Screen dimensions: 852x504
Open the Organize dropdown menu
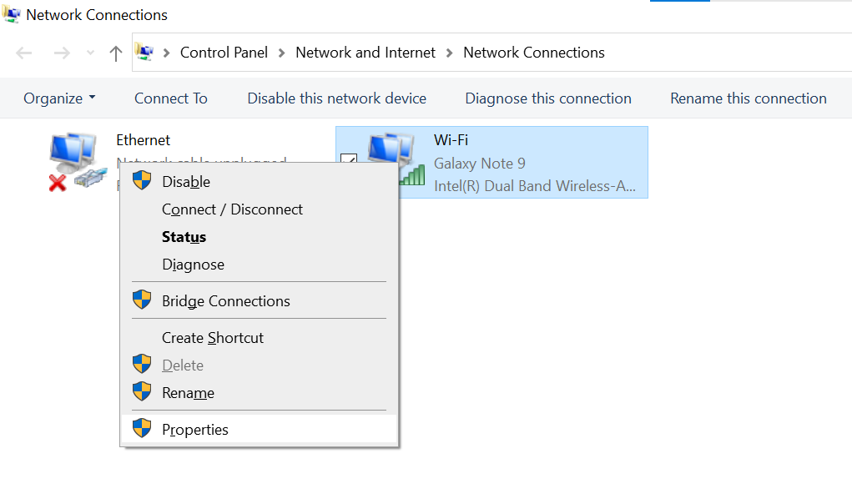pos(59,98)
